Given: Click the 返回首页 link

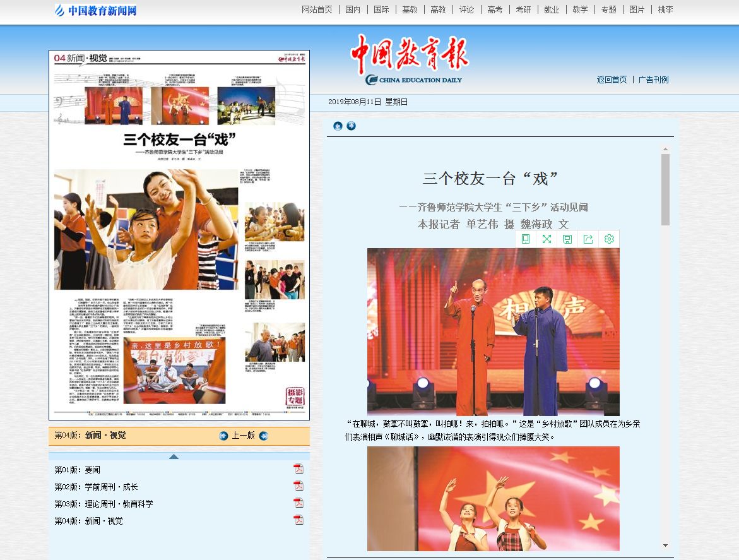Looking at the screenshot, I should pos(612,80).
